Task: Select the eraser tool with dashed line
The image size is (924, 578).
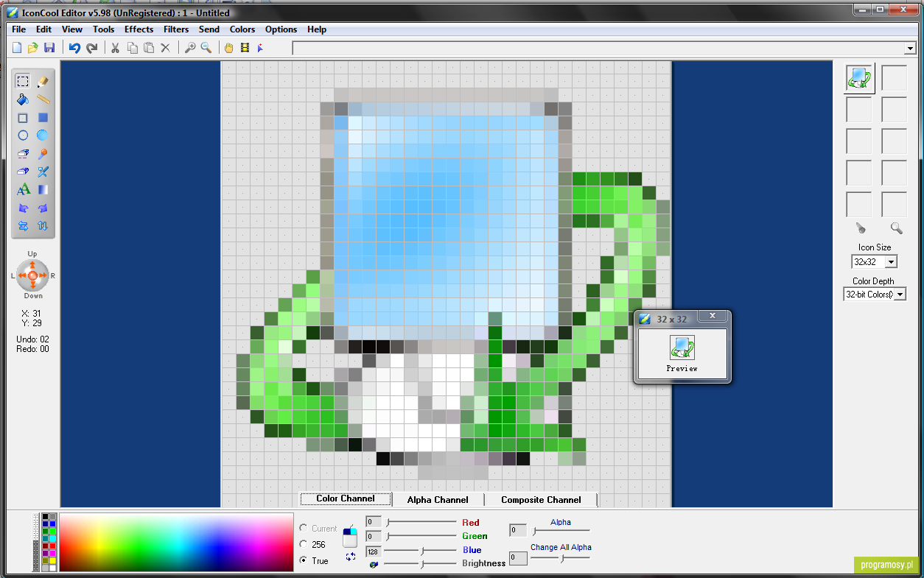Action: click(23, 154)
